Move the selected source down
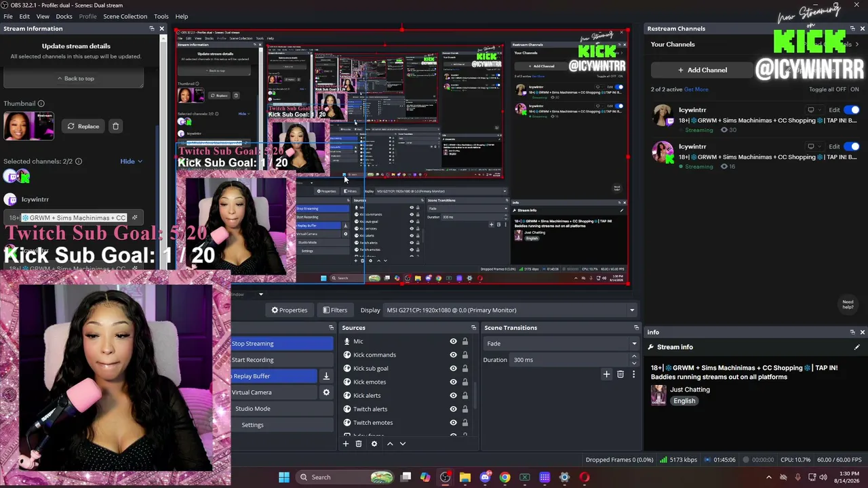The height and width of the screenshot is (488, 868). pyautogui.click(x=402, y=444)
